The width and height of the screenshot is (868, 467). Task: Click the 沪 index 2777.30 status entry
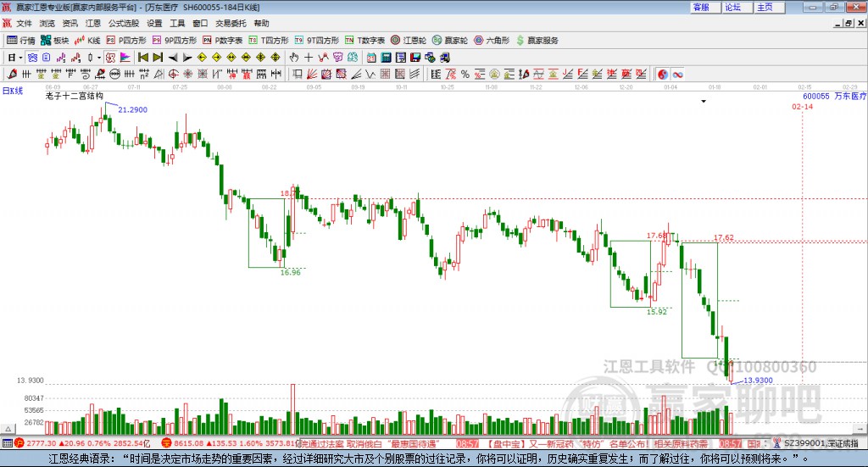point(82,443)
